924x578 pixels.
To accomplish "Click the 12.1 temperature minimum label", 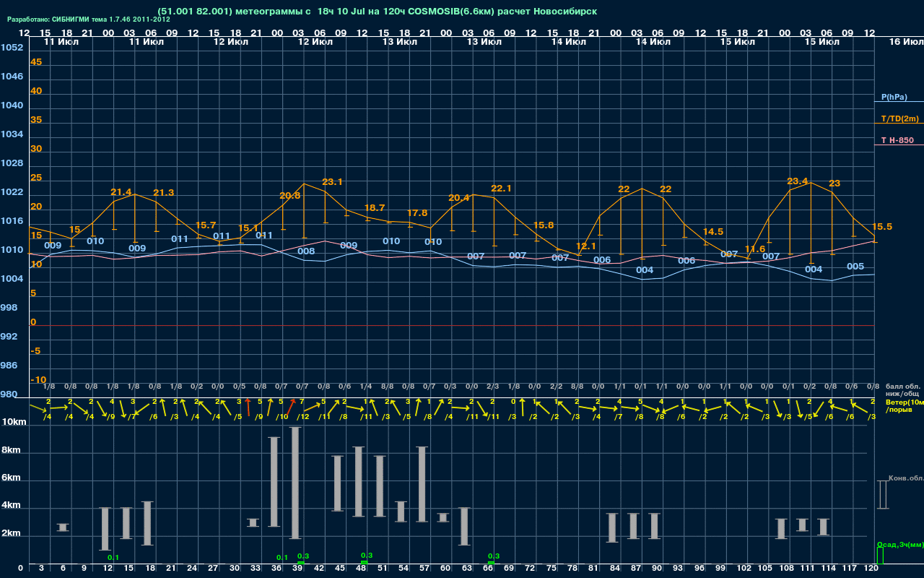I will pyautogui.click(x=586, y=246).
